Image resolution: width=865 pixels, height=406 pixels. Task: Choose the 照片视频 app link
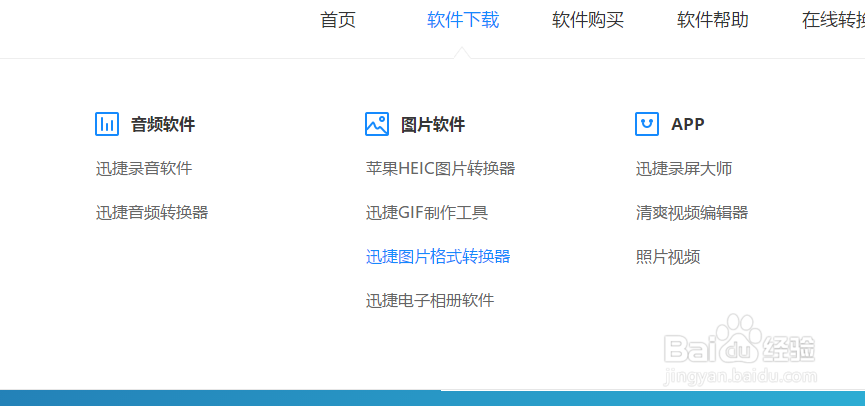point(668,257)
